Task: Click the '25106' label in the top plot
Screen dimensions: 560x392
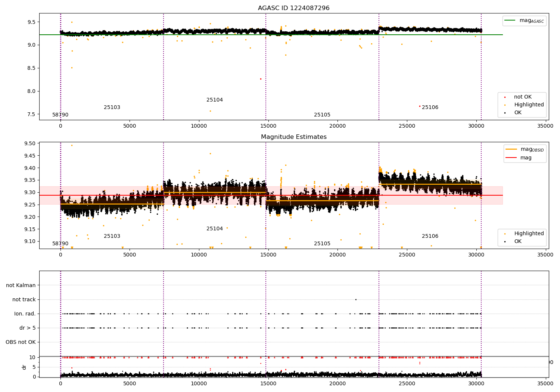Action: [x=430, y=108]
